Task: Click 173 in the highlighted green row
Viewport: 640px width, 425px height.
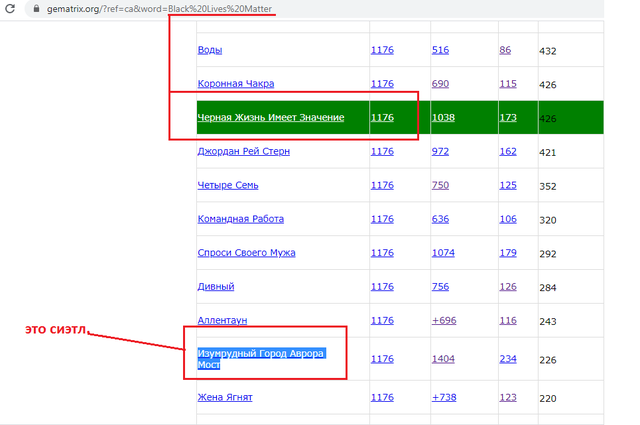Action: click(x=508, y=118)
